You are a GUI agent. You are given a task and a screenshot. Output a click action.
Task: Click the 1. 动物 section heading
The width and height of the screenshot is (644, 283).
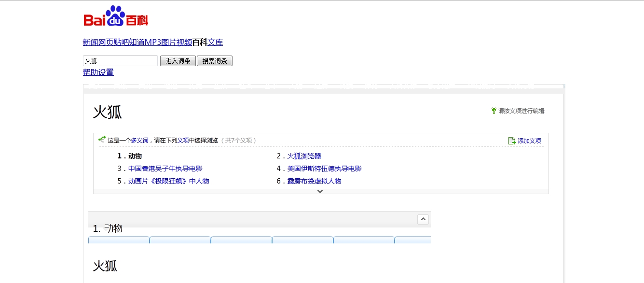pos(108,228)
